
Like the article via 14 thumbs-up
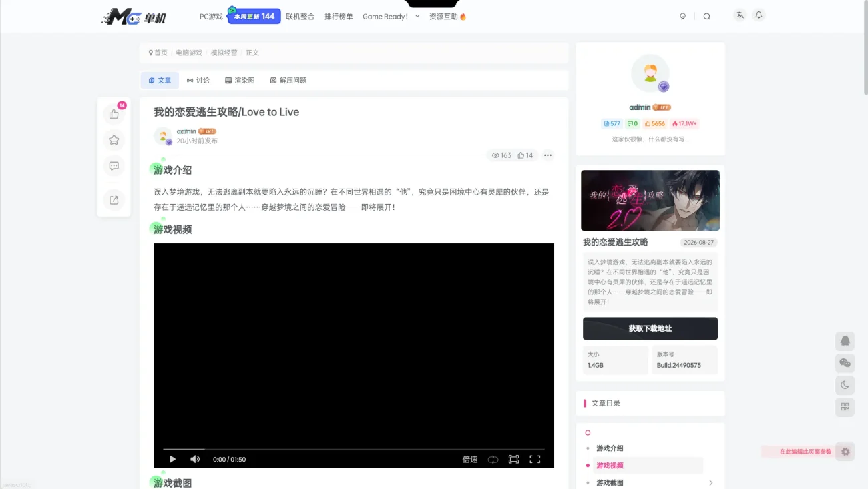point(525,155)
